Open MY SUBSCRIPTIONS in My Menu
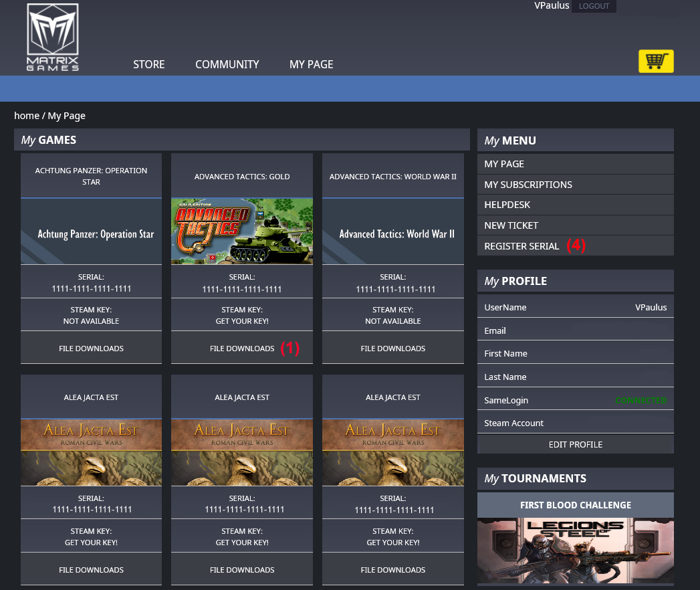 pyautogui.click(x=576, y=185)
